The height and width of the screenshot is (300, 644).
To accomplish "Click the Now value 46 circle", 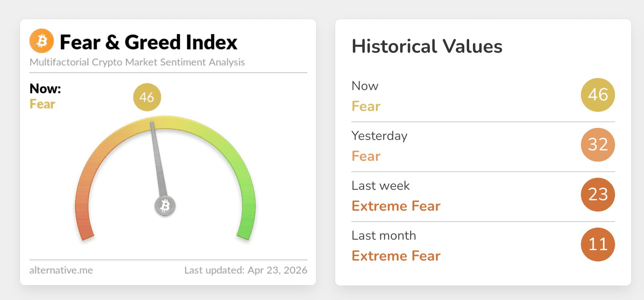I will (597, 95).
